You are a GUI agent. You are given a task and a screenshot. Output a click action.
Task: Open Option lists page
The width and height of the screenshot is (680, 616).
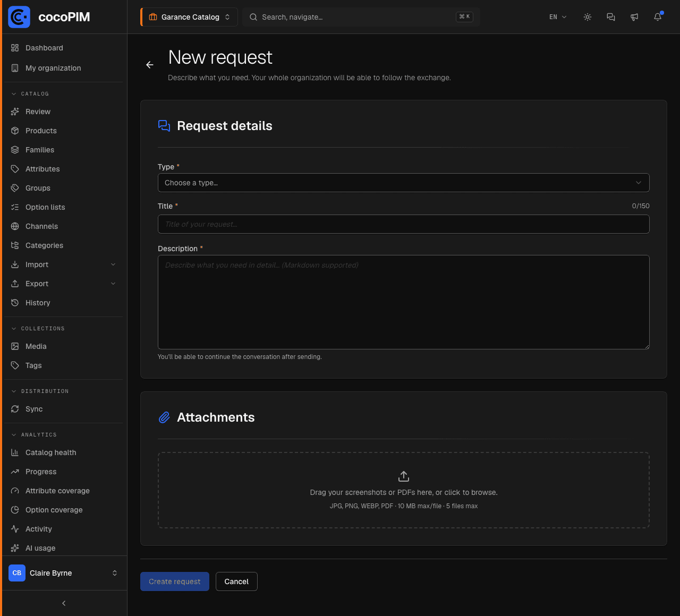(x=63, y=207)
